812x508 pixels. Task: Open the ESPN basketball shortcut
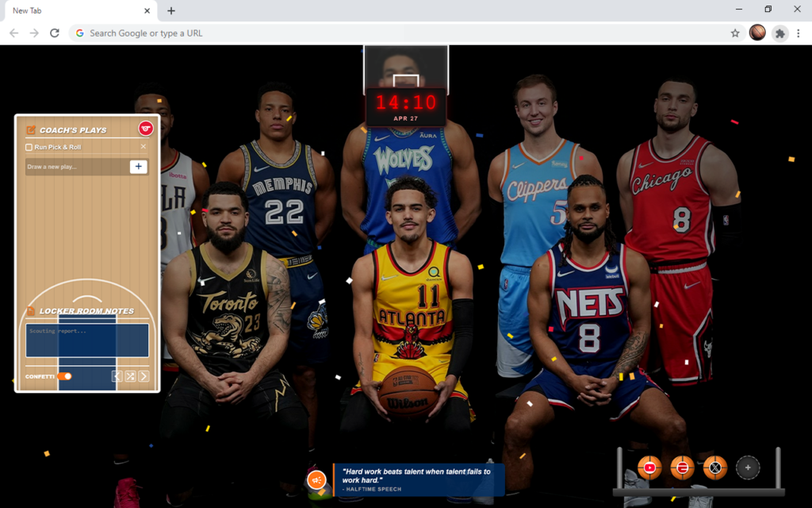[682, 468]
